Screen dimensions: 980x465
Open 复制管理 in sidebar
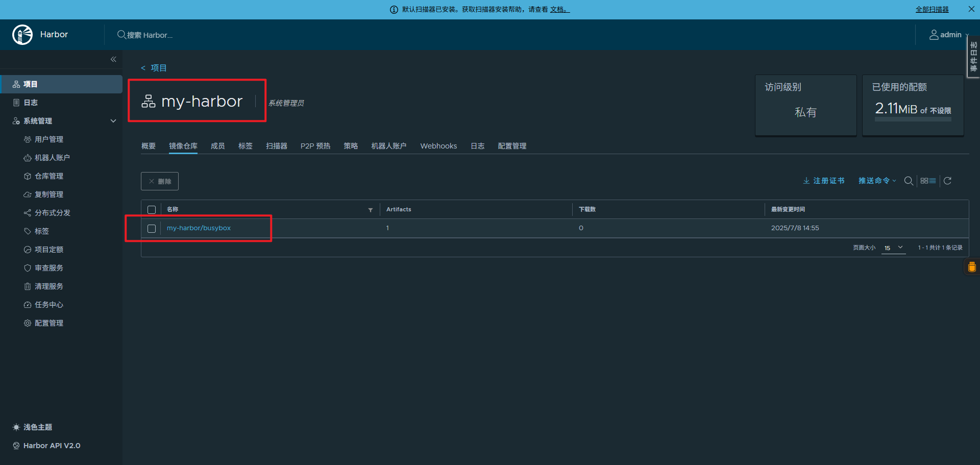click(49, 194)
